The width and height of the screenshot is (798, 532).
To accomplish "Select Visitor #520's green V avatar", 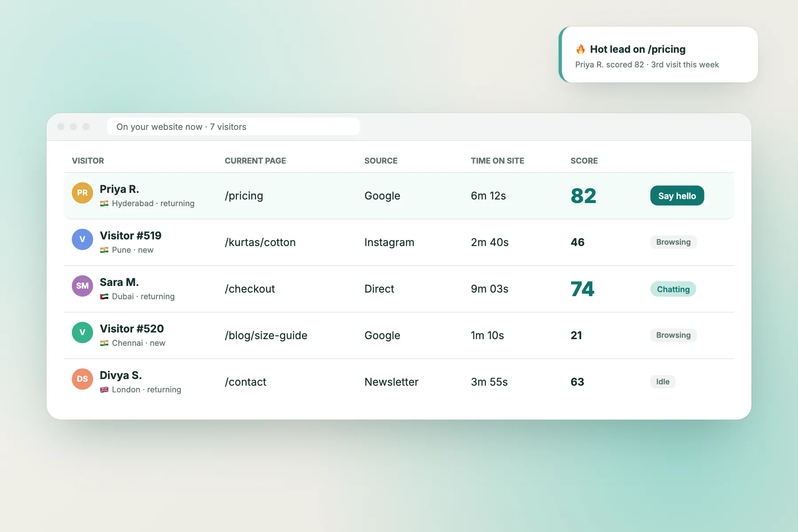I will 82,332.
